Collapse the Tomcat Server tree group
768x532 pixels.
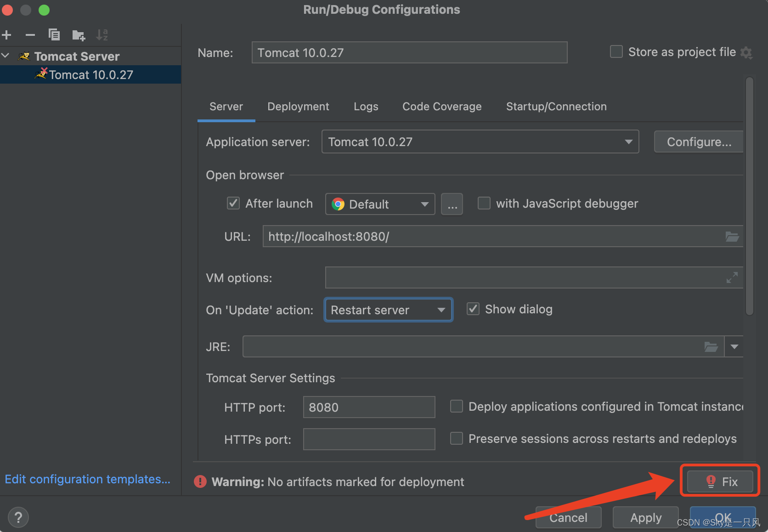[6, 56]
